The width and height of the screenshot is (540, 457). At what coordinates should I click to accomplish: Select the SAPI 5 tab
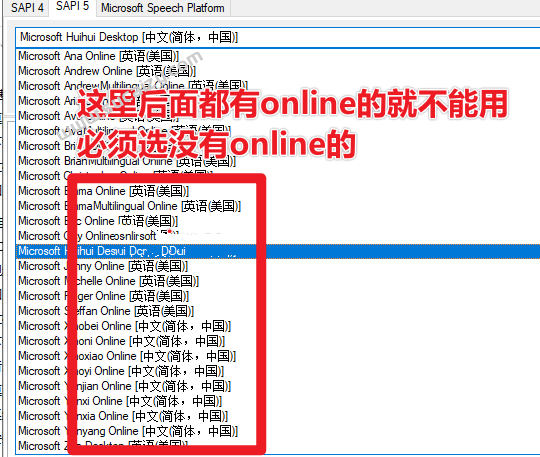pos(72,7)
